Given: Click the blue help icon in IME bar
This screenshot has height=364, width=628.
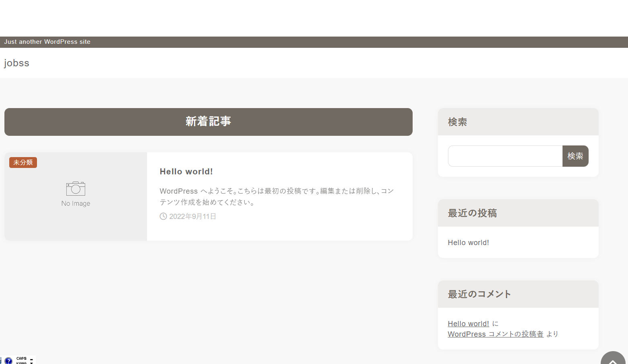Looking at the screenshot, I should point(8,360).
